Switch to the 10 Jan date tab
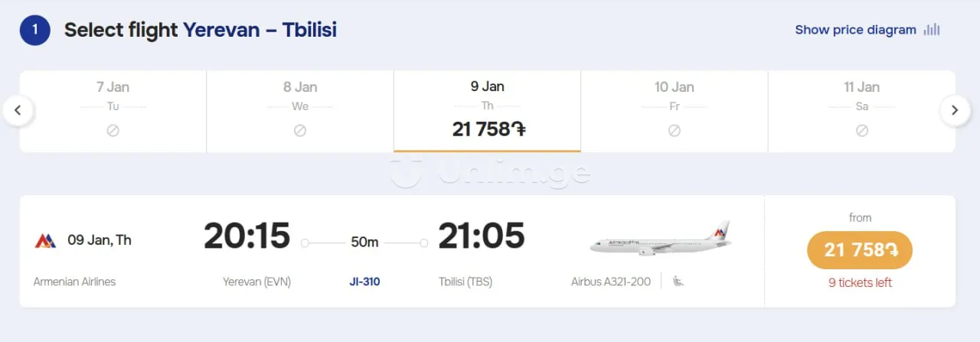 (674, 111)
